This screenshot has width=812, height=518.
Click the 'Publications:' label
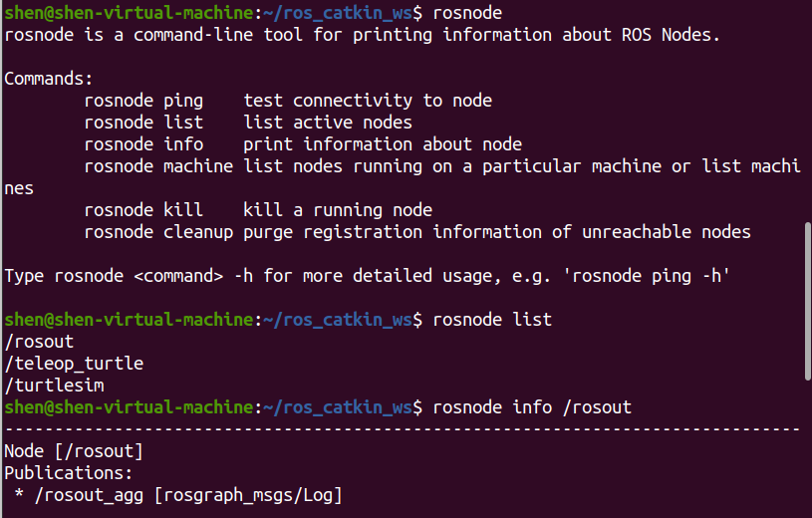tap(69, 473)
